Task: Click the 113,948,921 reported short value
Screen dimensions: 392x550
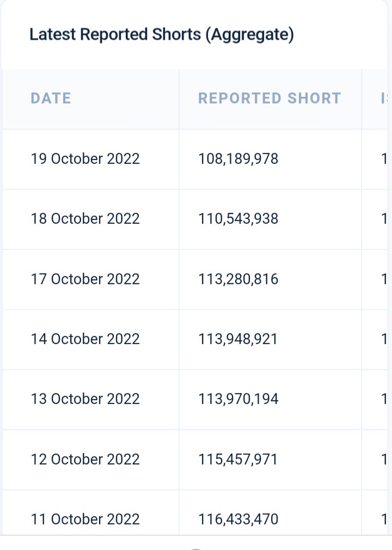Action: [238, 339]
